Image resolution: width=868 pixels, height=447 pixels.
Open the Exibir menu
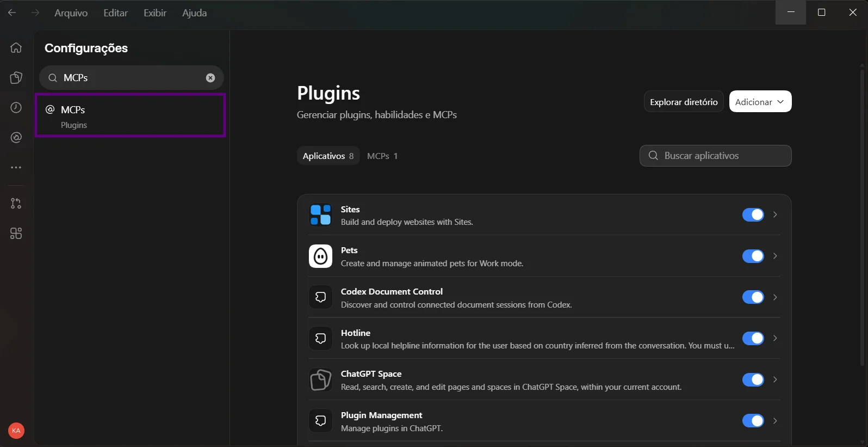pyautogui.click(x=155, y=13)
